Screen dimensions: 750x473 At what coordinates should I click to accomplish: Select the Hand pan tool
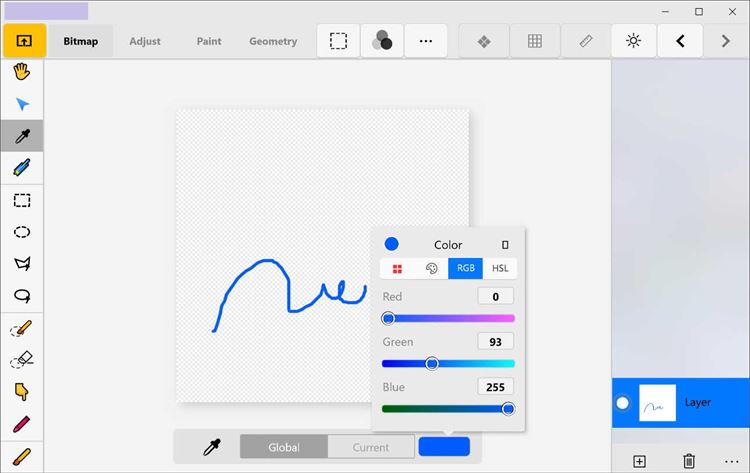coord(22,72)
